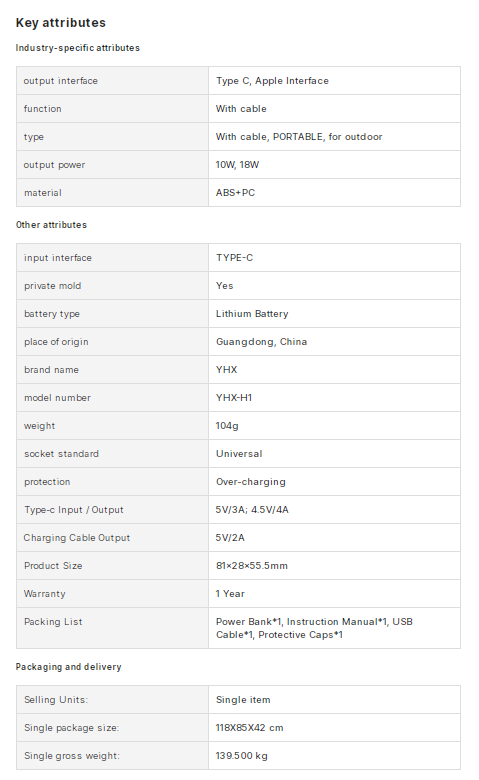Select the Industry-specific attributes subheading

tap(78, 48)
